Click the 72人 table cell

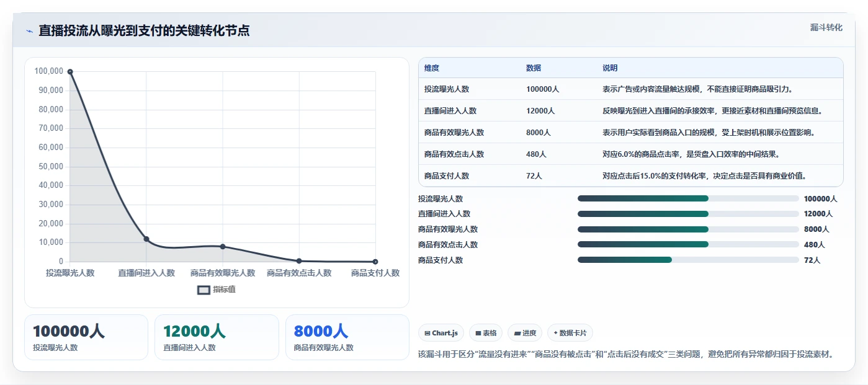pos(534,176)
